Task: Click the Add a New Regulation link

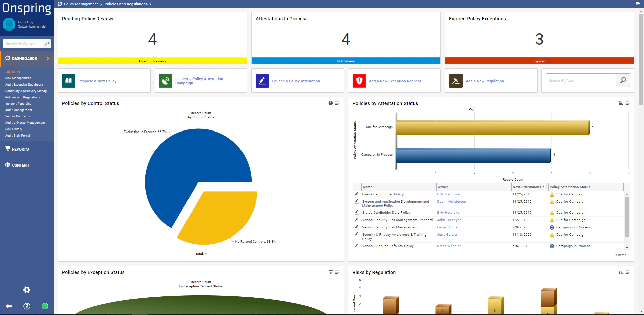Action: pos(485,81)
